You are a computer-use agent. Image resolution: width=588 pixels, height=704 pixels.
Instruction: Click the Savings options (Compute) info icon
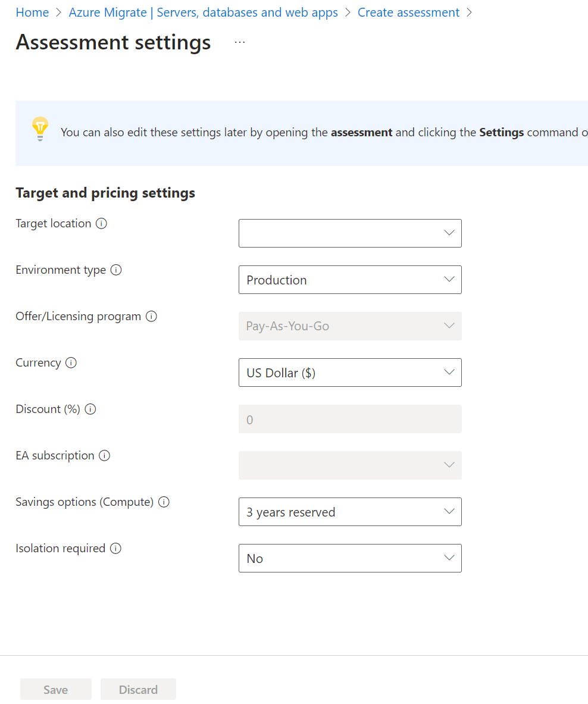164,502
